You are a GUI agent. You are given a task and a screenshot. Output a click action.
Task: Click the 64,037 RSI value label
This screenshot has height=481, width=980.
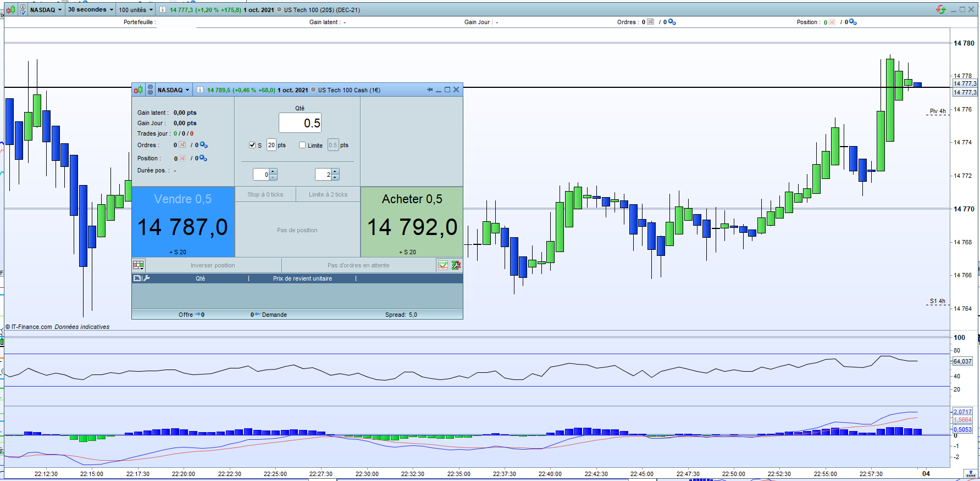pos(962,361)
